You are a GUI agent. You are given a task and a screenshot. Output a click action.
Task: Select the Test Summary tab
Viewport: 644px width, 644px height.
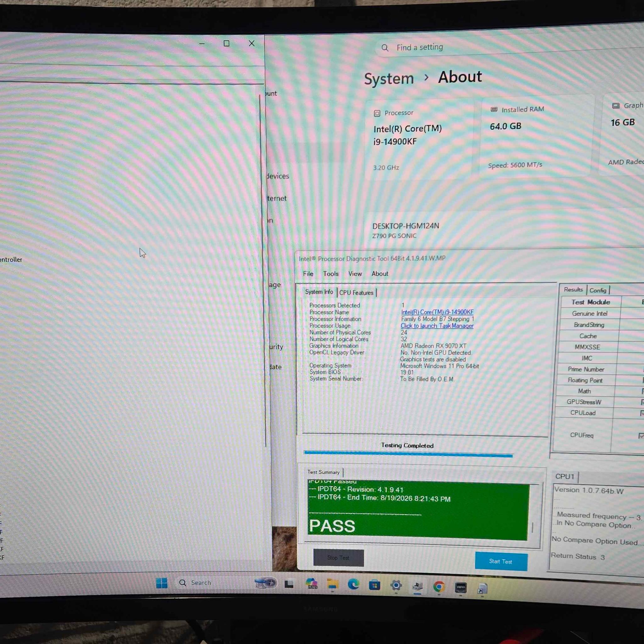[323, 472]
